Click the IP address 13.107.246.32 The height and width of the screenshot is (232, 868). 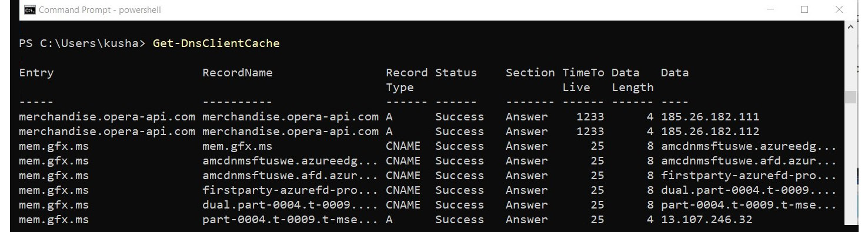706,220
